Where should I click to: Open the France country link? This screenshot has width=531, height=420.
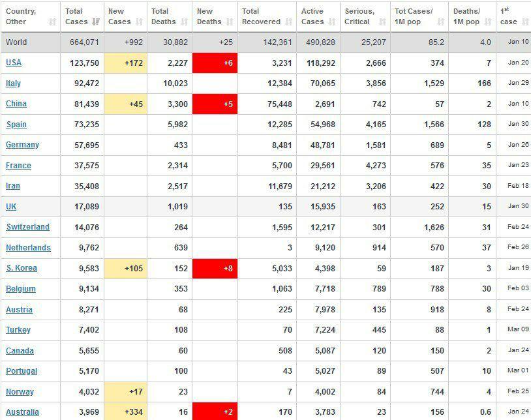coord(18,166)
